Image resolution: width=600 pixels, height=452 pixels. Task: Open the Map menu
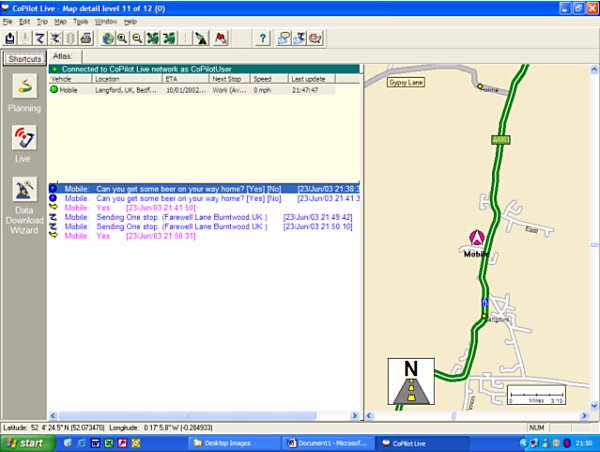point(60,21)
